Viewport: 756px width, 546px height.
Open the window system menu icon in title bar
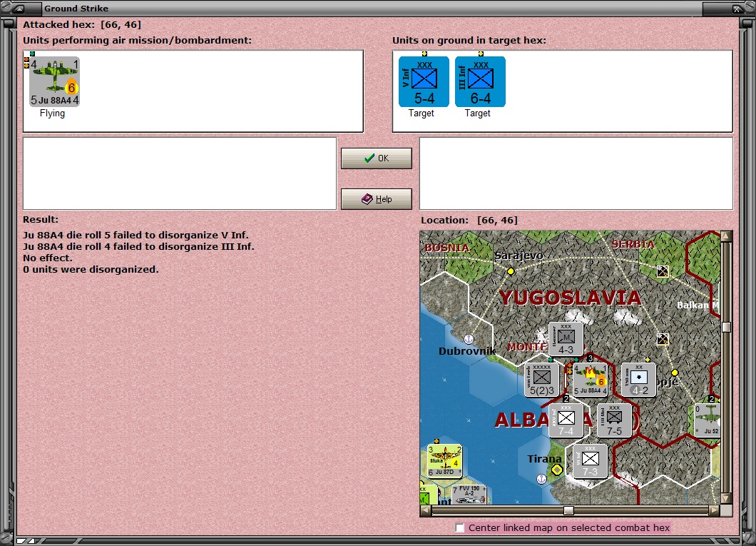[x=19, y=8]
